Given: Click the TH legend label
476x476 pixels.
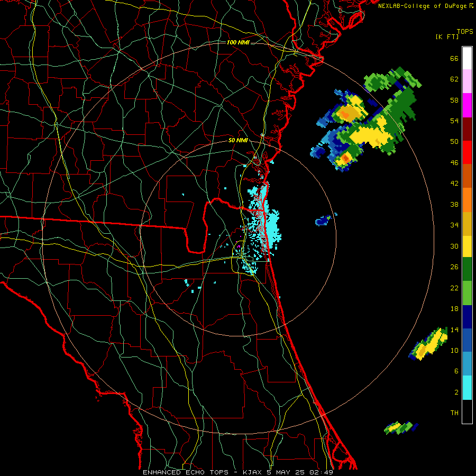Looking at the screenshot, I should tap(454, 413).
